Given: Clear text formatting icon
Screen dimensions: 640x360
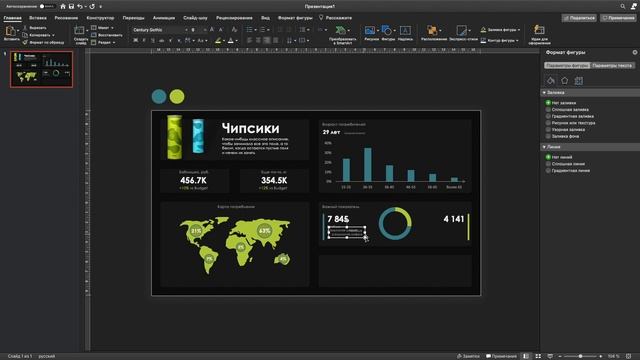Looking at the screenshot, I should click(234, 30).
